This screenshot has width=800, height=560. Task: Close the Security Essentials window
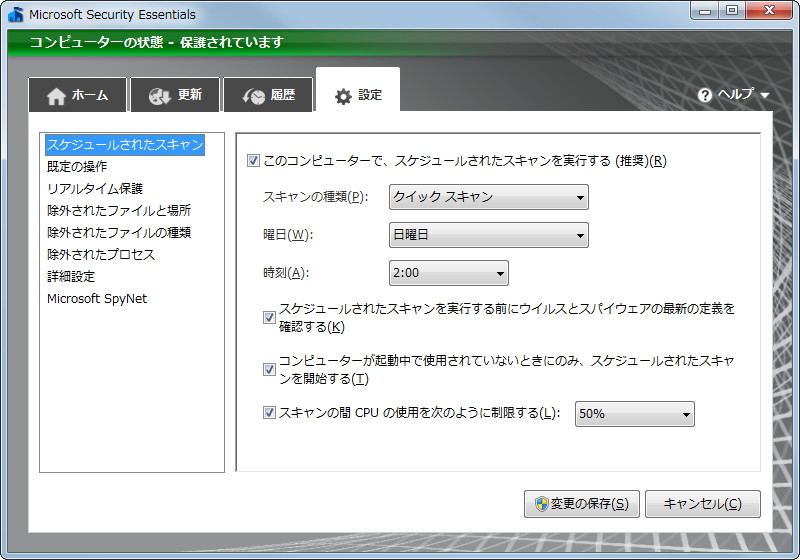click(769, 11)
